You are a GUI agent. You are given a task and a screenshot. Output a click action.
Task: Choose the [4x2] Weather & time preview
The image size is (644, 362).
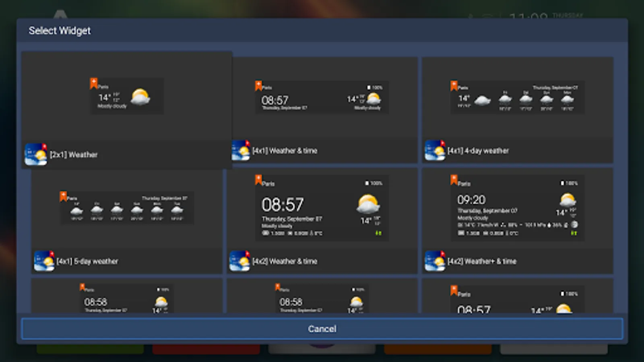click(322, 208)
